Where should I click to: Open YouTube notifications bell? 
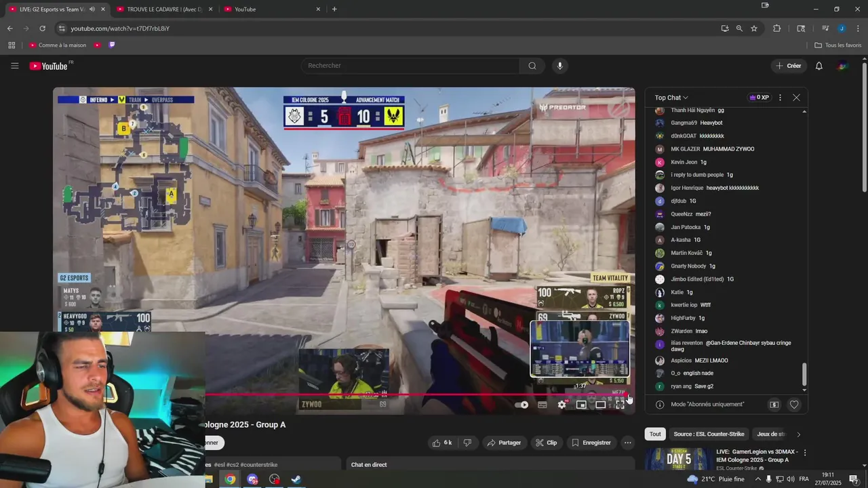point(818,66)
